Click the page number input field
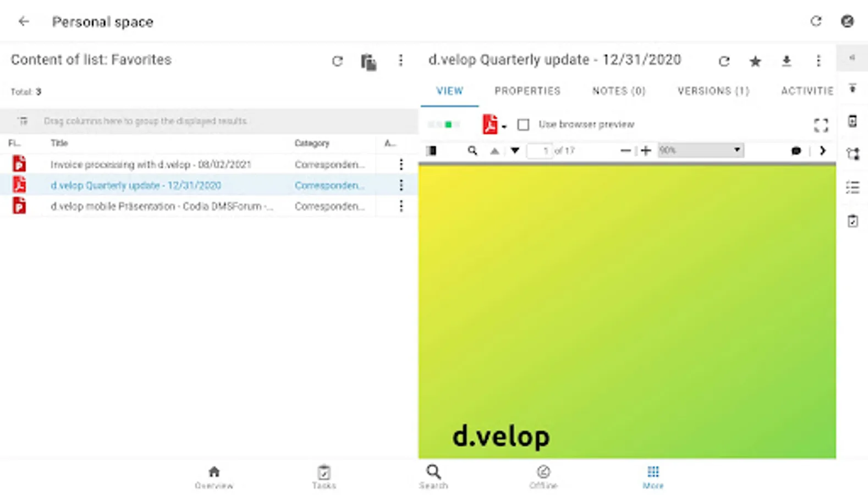The image size is (868, 495). pos(540,151)
